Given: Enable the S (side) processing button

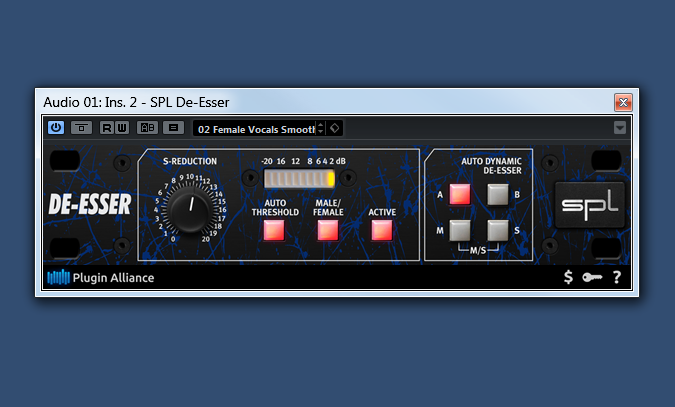Looking at the screenshot, I should coord(498,231).
